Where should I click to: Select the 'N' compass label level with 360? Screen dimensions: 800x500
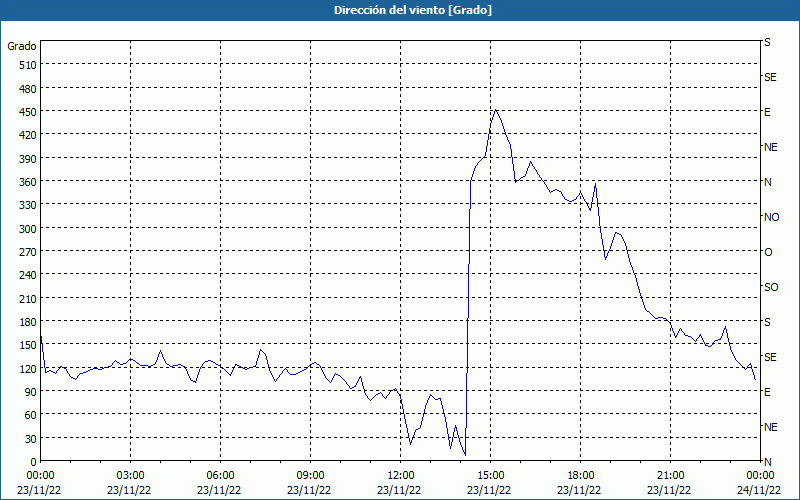[x=767, y=182]
